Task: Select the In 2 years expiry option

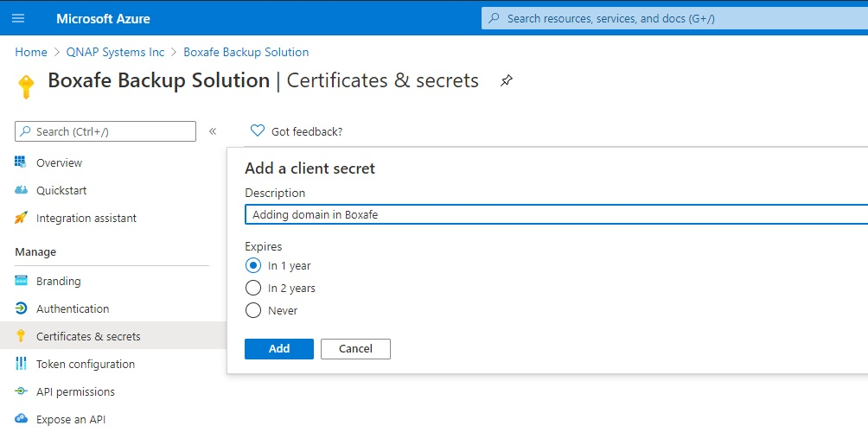Action: pos(253,289)
